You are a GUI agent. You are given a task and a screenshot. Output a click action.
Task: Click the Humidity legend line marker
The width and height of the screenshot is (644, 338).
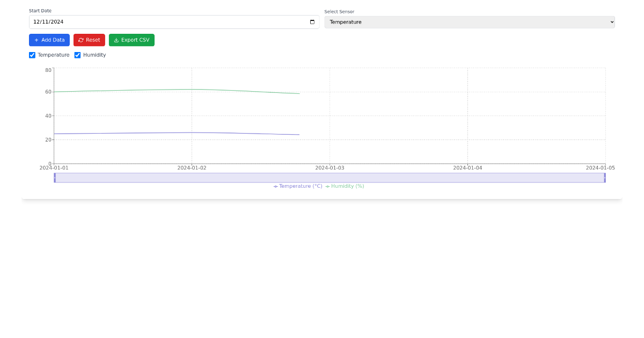tap(327, 186)
